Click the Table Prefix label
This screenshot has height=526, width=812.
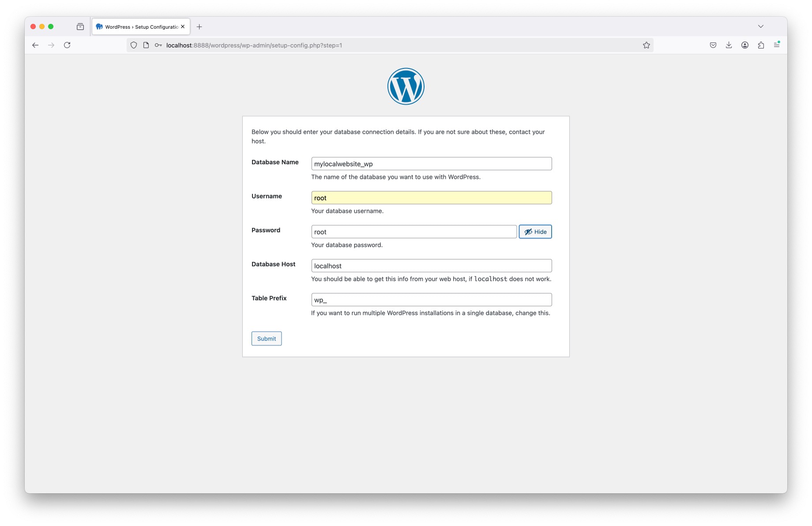click(269, 298)
